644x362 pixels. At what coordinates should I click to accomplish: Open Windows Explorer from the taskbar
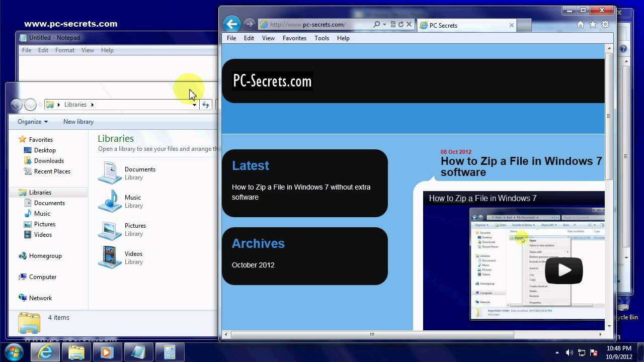pyautogui.click(x=76, y=352)
